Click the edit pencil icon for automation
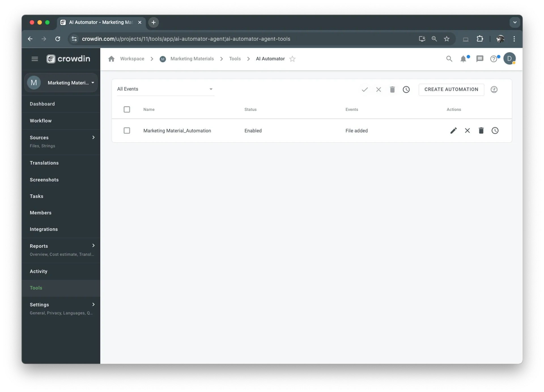The image size is (544, 392). [453, 130]
